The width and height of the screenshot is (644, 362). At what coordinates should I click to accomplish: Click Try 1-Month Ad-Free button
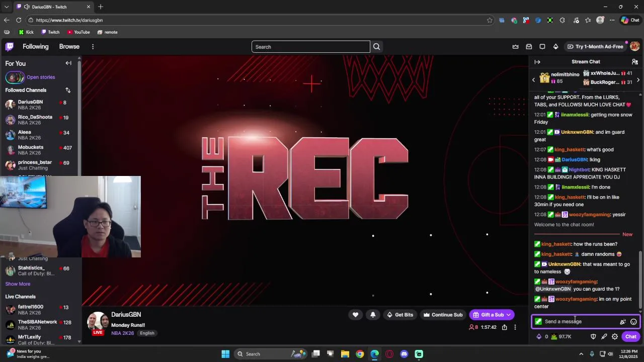tap(595, 47)
